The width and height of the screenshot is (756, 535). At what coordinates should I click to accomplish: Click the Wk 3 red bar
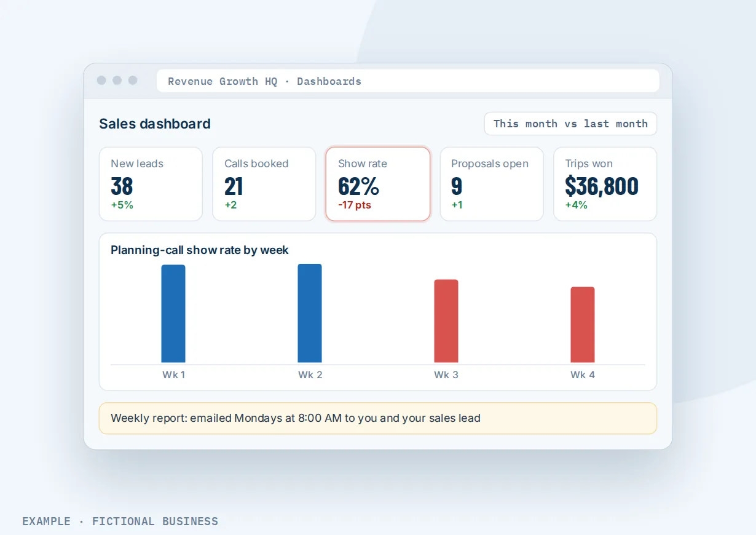[x=446, y=321]
